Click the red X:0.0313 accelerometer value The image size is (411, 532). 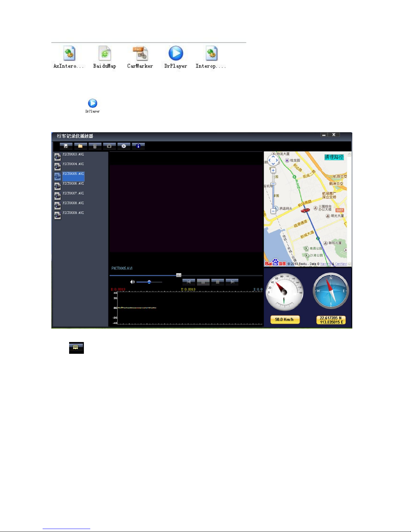click(118, 289)
